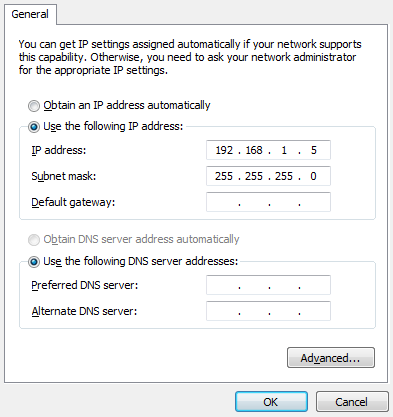
Task: Click the 168 octet of IP address
Action: (x=254, y=150)
